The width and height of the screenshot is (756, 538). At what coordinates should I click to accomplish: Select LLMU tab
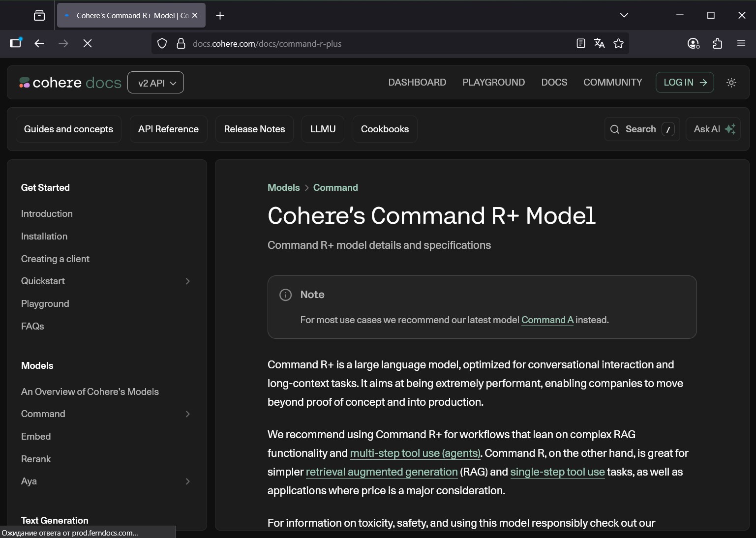point(323,129)
